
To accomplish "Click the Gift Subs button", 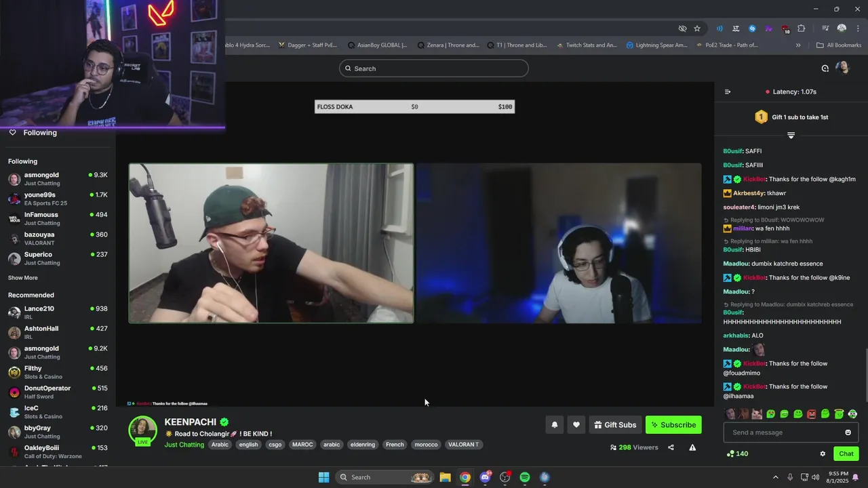I will pos(615,425).
